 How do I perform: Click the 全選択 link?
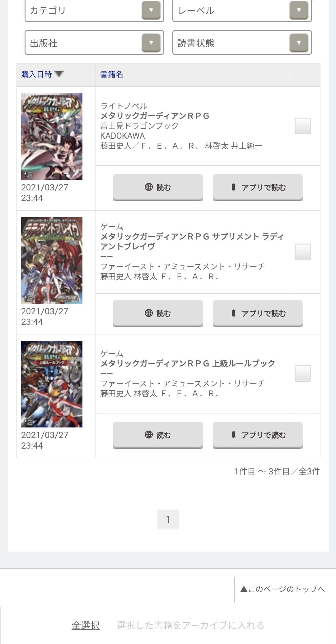click(86, 625)
